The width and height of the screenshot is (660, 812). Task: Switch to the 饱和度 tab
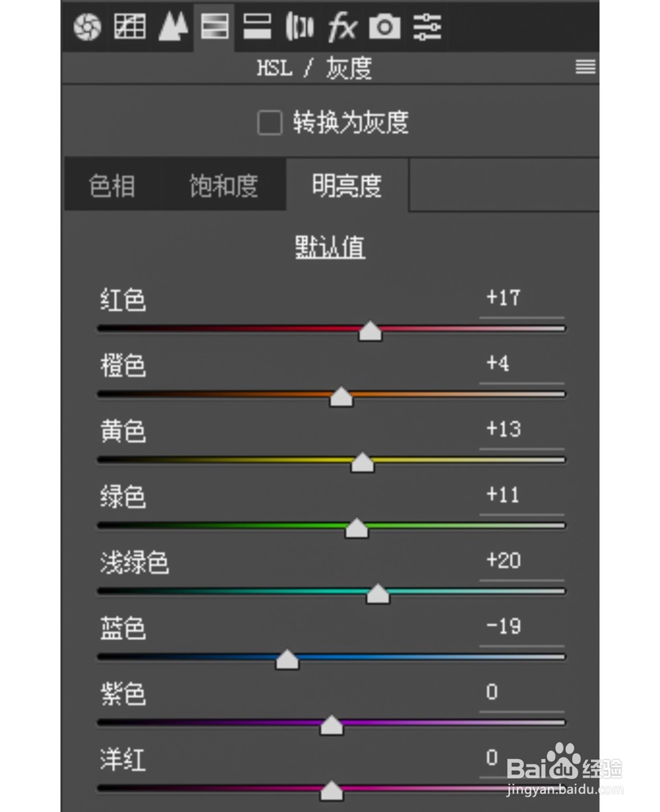(224, 185)
